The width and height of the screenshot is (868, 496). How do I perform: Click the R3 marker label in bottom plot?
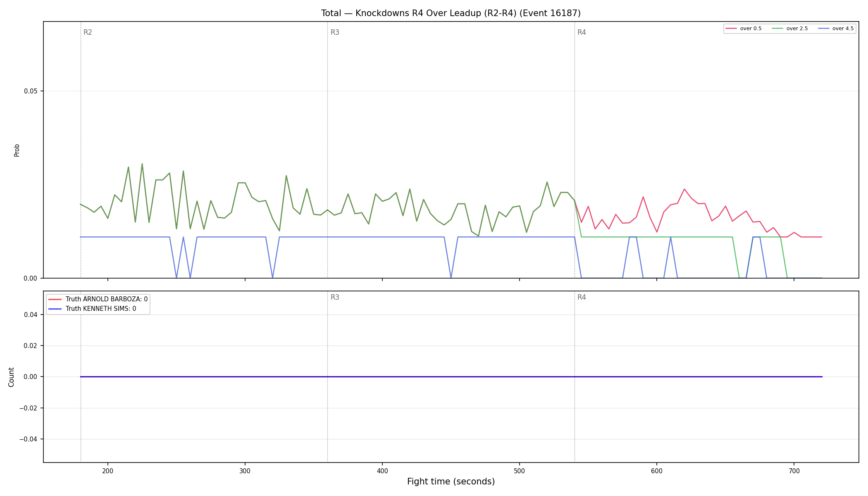[x=335, y=297]
